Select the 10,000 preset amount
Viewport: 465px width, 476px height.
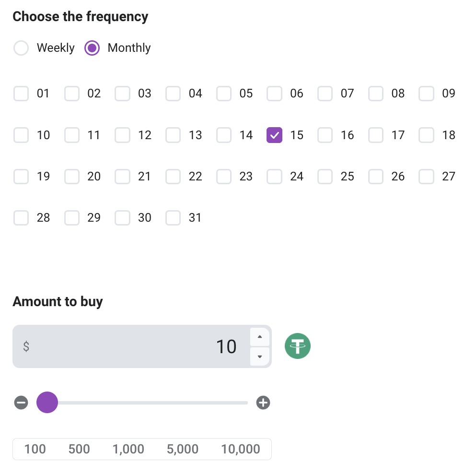pos(241,449)
